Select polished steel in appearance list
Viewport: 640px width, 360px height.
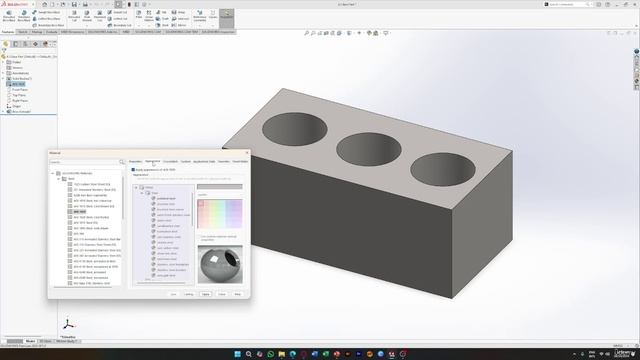pyautogui.click(x=166, y=198)
